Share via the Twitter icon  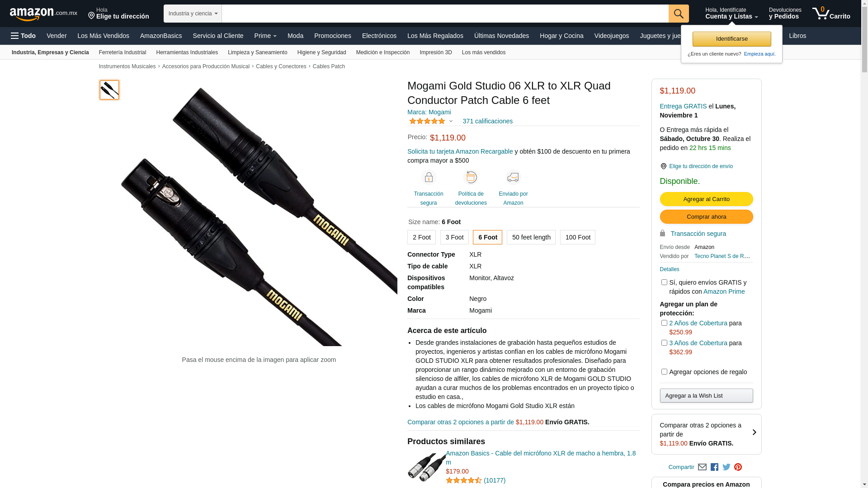click(726, 467)
